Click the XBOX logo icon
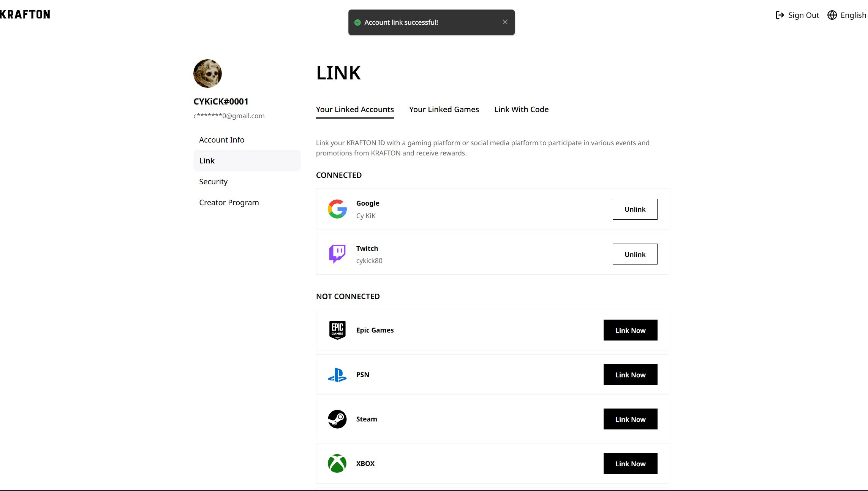The height and width of the screenshot is (491, 868). tap(337, 464)
